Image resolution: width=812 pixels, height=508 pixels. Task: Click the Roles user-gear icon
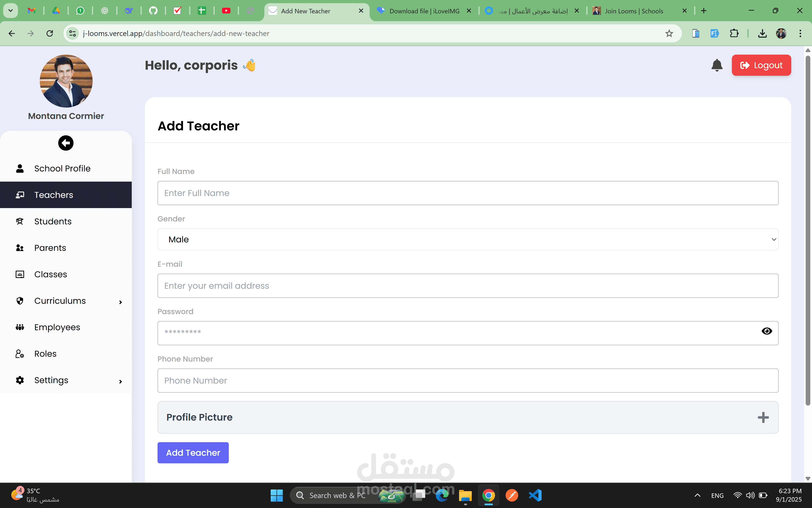(x=20, y=354)
